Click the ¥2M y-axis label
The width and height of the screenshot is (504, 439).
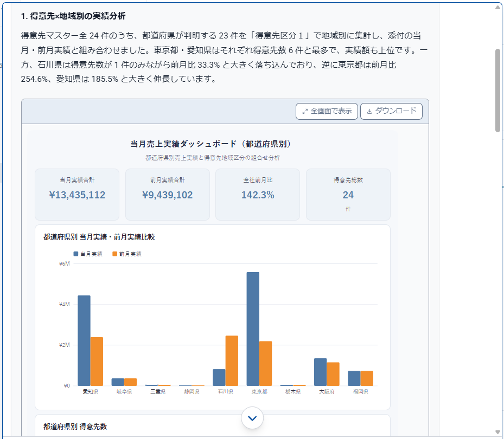pyautogui.click(x=64, y=345)
